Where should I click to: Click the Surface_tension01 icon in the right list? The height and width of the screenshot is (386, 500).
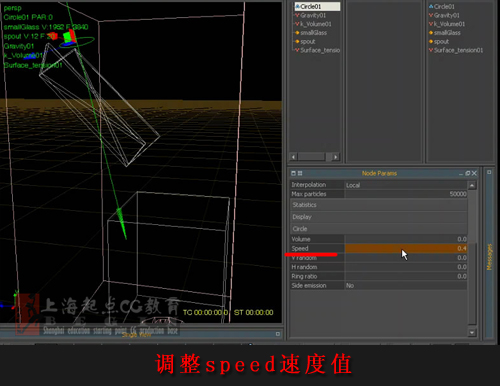point(431,50)
